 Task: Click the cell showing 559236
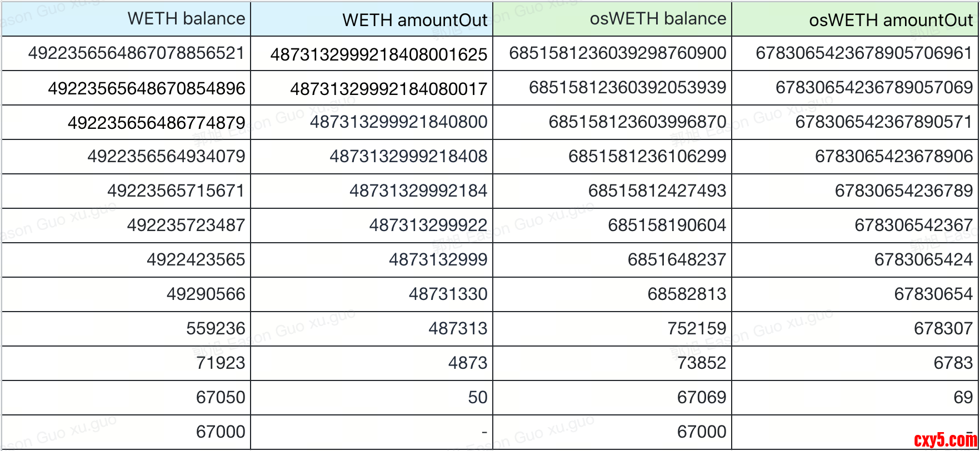coord(216,328)
